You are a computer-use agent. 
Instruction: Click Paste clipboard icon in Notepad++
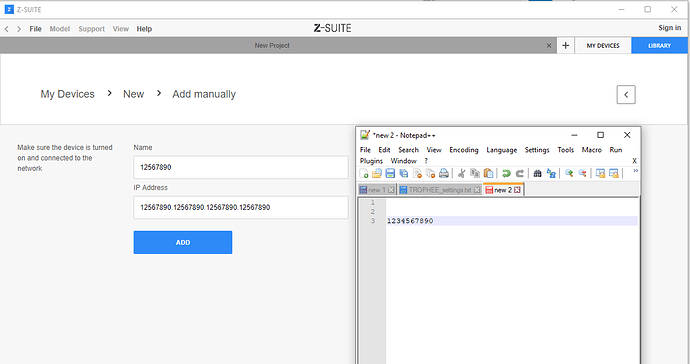click(488, 173)
